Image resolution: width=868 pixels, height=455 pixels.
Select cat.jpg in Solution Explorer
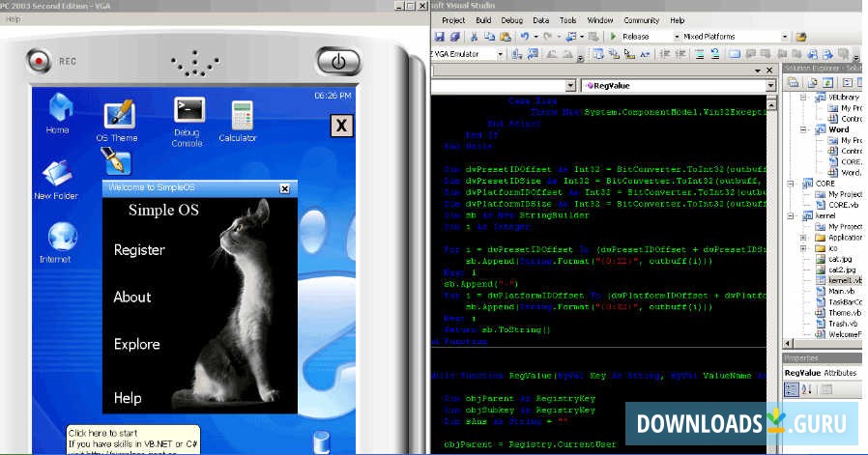tap(840, 259)
